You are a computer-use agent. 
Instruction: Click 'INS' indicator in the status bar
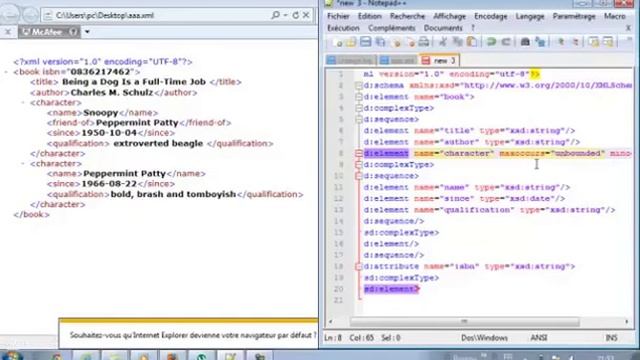[611, 338]
